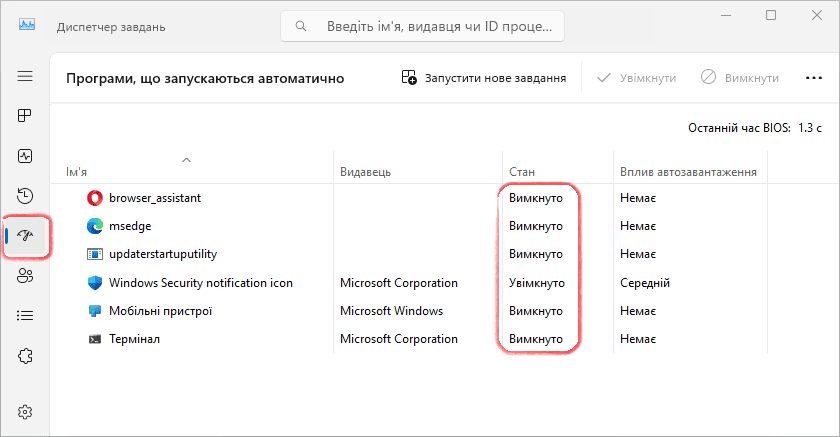
Task: Click 'Запустити нове завдання' button
Action: pyautogui.click(x=484, y=77)
